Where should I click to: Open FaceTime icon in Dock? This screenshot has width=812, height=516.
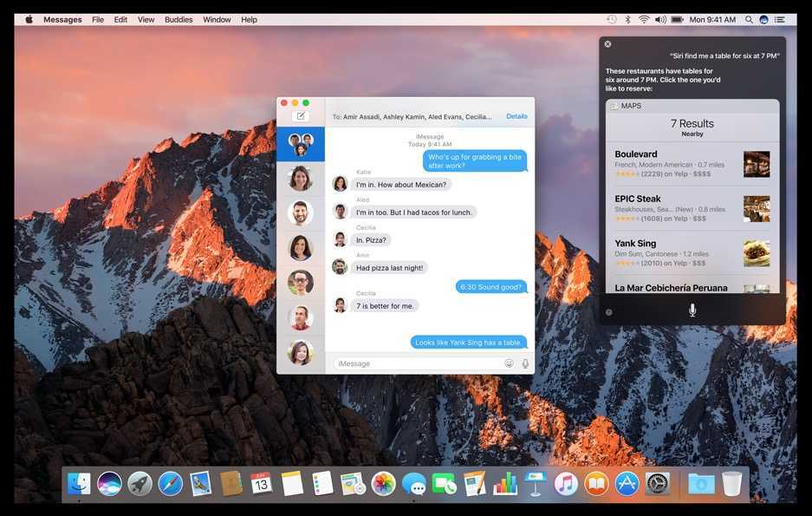[x=445, y=484]
